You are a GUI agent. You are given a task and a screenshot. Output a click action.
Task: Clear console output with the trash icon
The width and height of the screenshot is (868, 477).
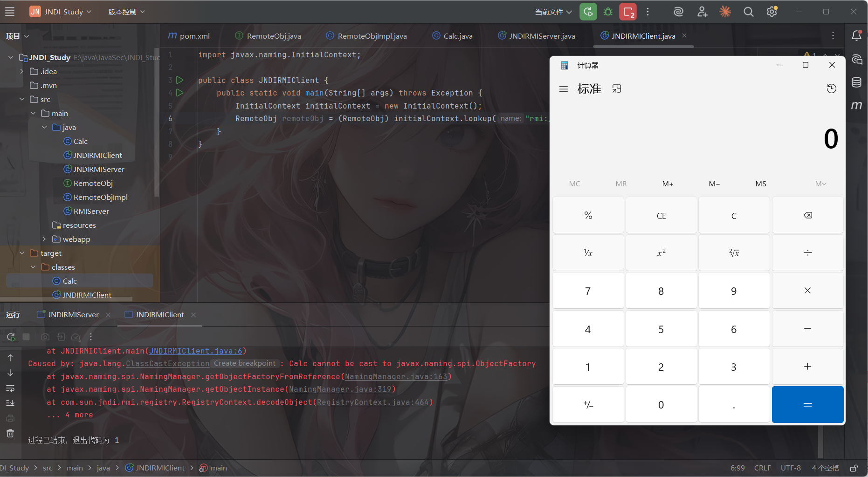(10, 433)
